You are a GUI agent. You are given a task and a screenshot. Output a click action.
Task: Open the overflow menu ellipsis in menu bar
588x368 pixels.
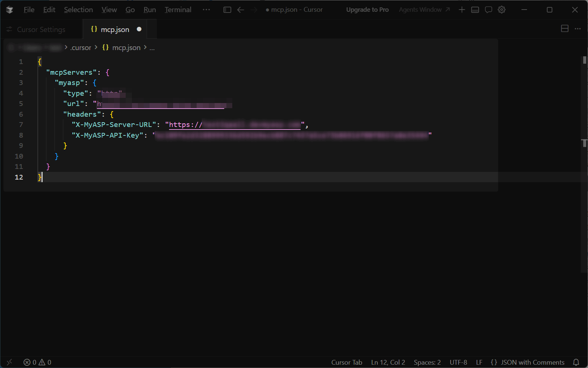click(206, 10)
